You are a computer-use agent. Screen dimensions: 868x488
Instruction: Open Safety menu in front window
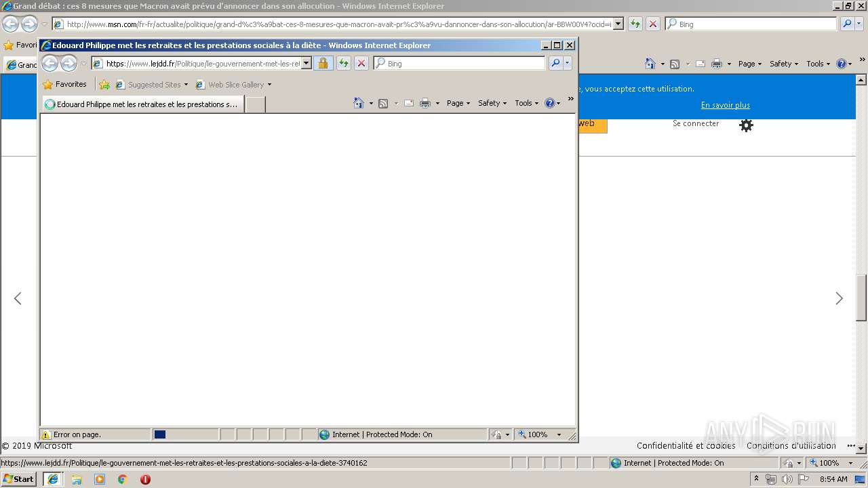tap(492, 103)
